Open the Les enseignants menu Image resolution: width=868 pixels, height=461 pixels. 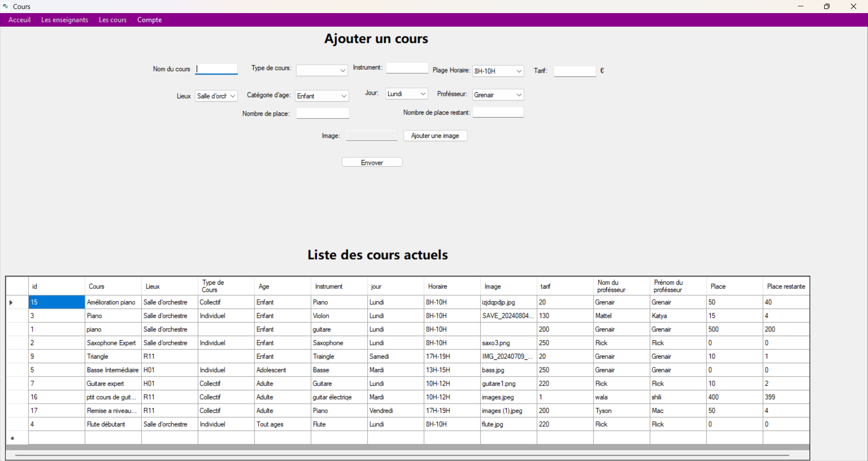click(x=64, y=19)
